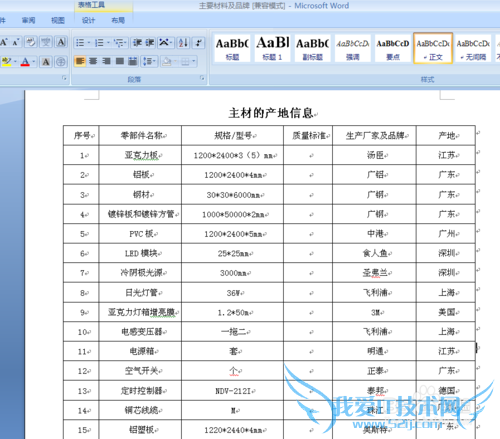The height and width of the screenshot is (439, 500).
Task: Click the Clear Formatting eraser icon
Action: tap(31, 42)
